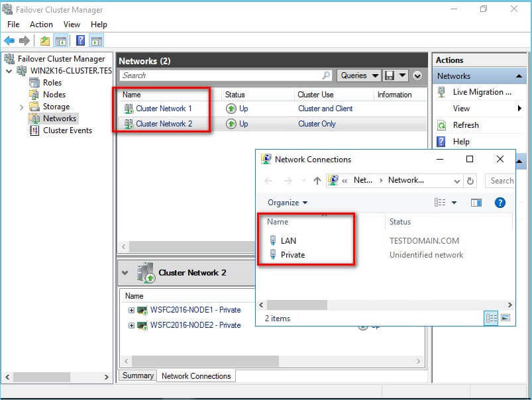Click the round expand chevron beside query buttons

tap(417, 75)
